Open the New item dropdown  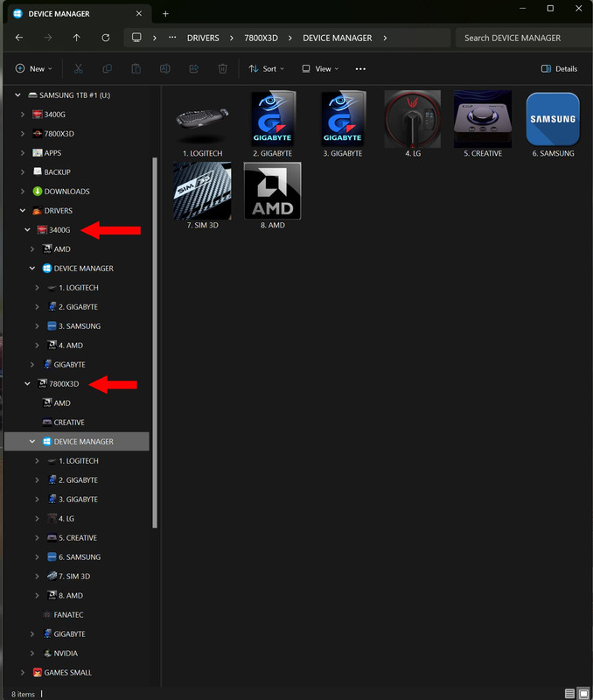[x=34, y=69]
